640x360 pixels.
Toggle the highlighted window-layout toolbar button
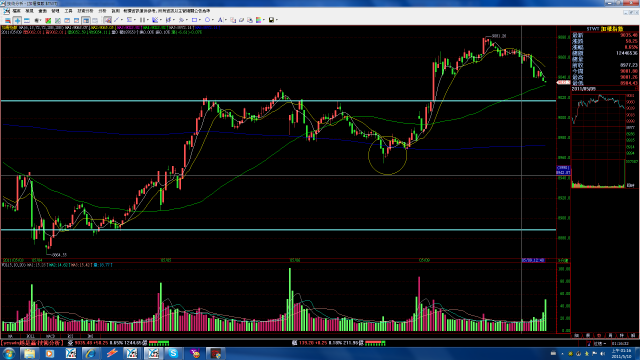[x=86, y=20]
